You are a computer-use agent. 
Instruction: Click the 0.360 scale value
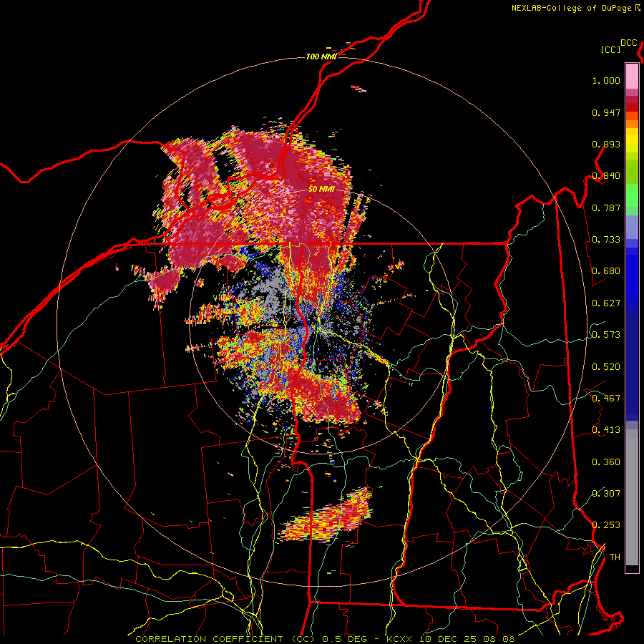click(x=606, y=462)
